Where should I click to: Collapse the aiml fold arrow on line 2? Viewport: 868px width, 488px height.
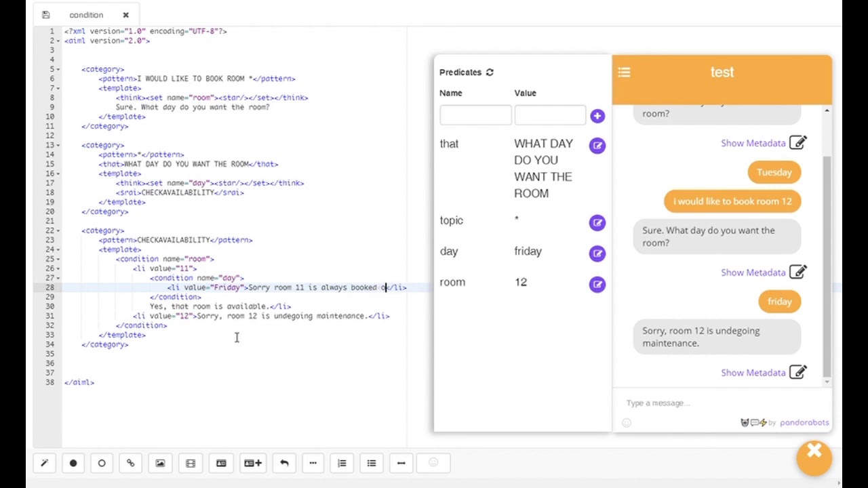click(58, 41)
